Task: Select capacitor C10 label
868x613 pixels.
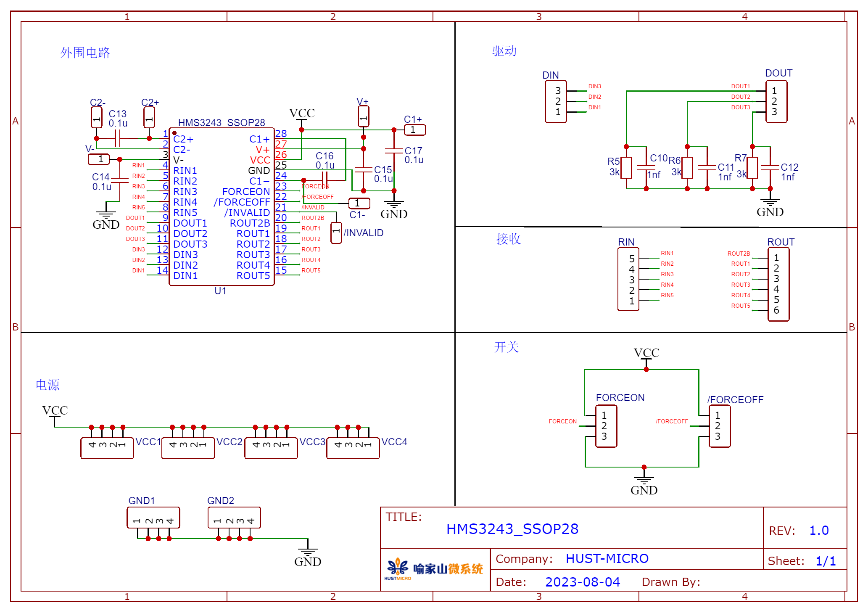Action: 659,158
